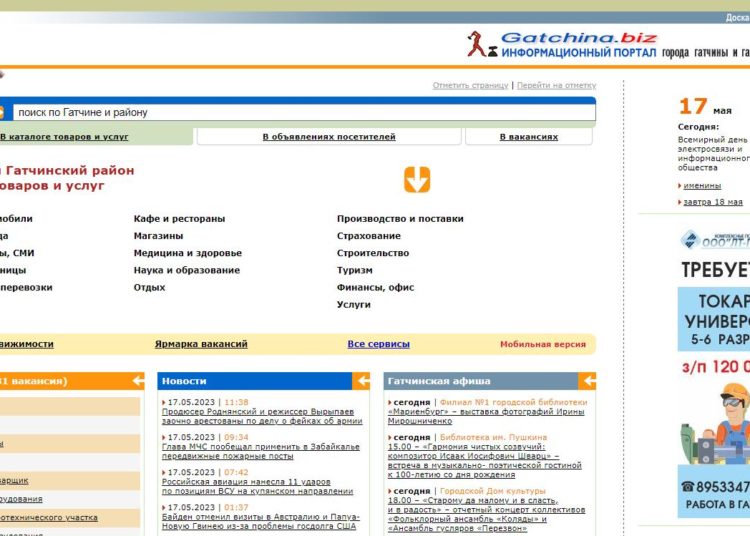
Task: Open 'Туризм' category
Action: coord(354,270)
